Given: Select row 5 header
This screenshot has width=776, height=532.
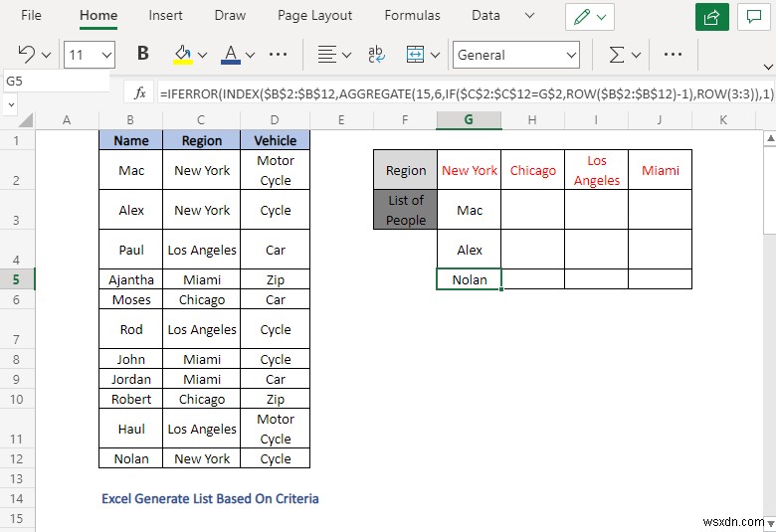Looking at the screenshot, I should pyautogui.click(x=16, y=279).
